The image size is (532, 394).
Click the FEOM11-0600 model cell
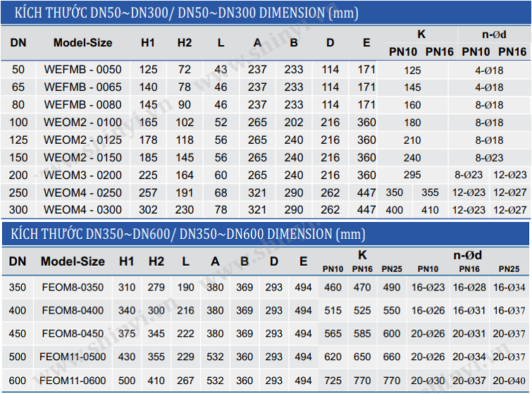tap(73, 381)
